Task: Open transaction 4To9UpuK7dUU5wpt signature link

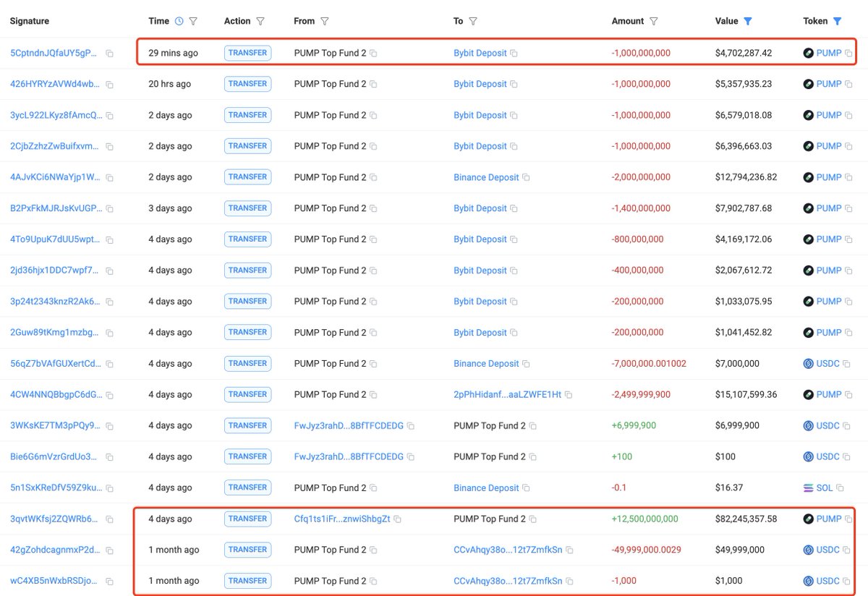Action: click(55, 239)
